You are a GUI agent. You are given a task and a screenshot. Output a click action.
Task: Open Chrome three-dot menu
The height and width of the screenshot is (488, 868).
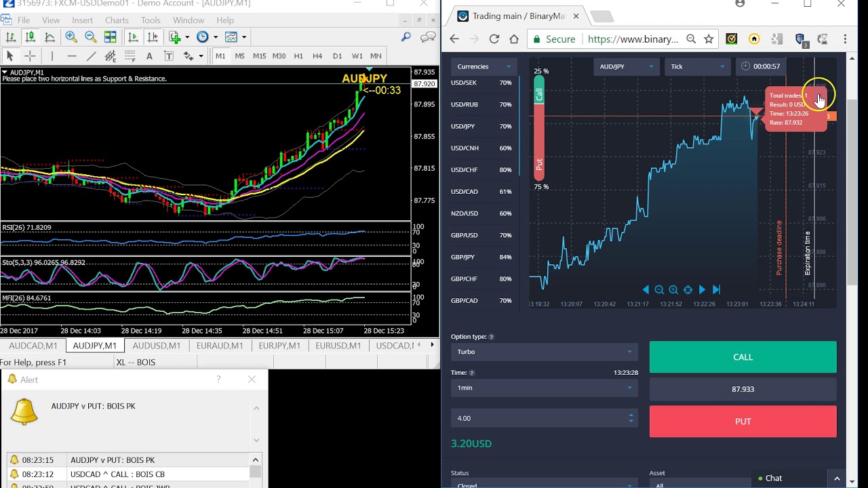(845, 39)
